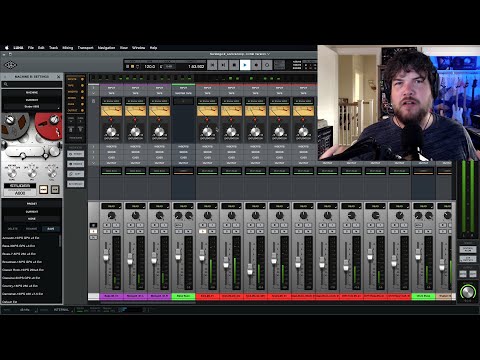Click the record button in the transport
Image resolution: width=480 pixels, height=360 pixels.
coord(256,65)
